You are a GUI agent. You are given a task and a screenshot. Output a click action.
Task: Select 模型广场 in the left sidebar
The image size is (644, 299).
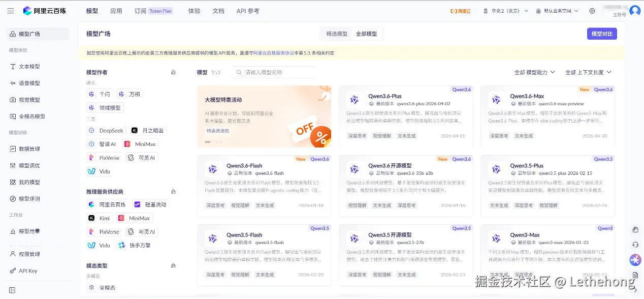point(38,34)
